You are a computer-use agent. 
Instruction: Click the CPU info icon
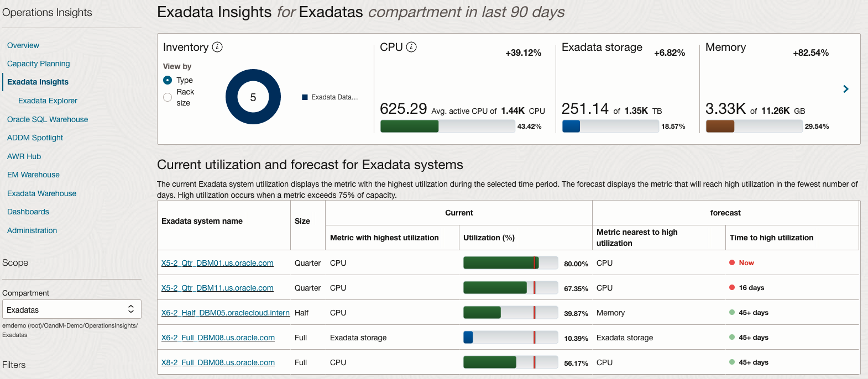(411, 47)
